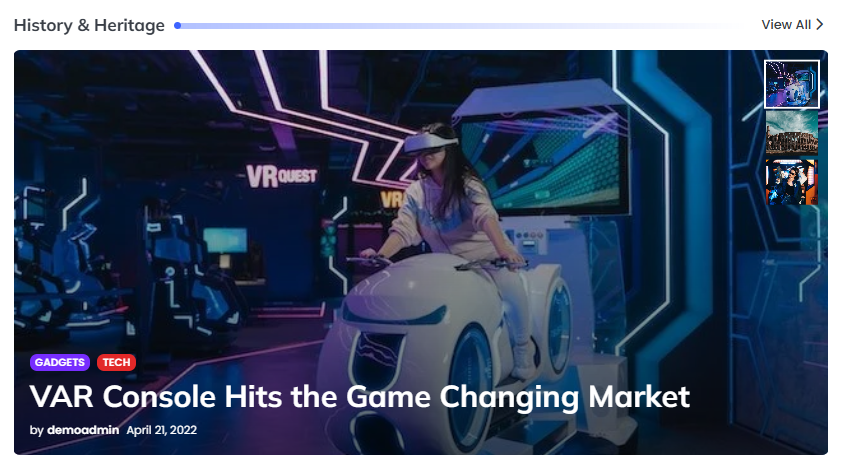
Task: Open the View All link
Action: pyautogui.click(x=792, y=25)
